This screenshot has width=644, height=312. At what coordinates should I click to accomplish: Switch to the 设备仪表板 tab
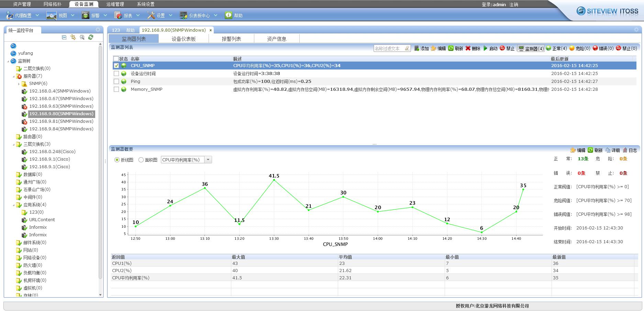tap(184, 39)
